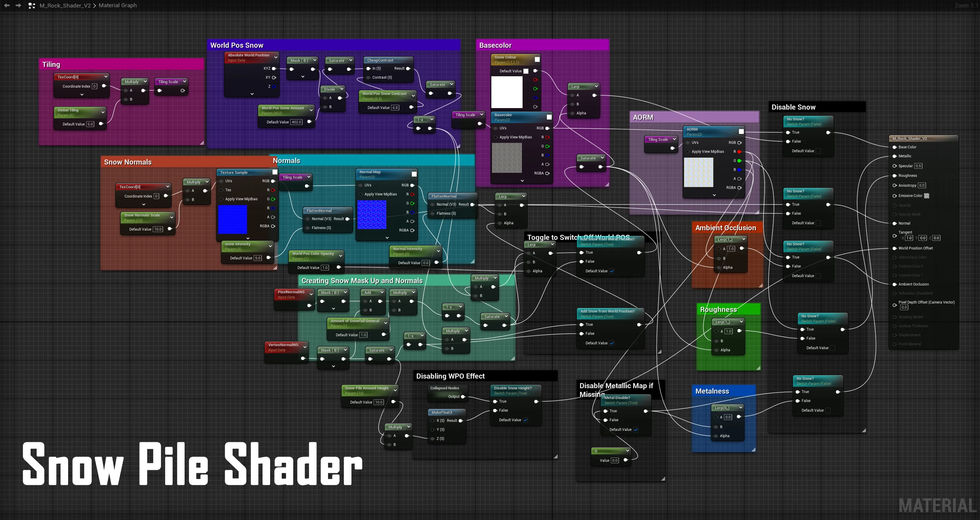980x520 pixels.
Task: Edit the Specular 0.5 value field
Action: coord(918,166)
